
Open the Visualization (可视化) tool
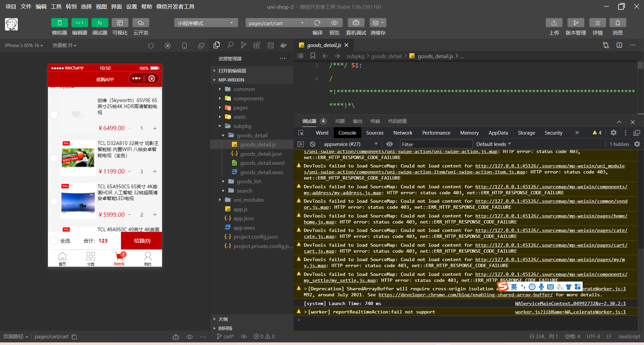[x=120, y=23]
